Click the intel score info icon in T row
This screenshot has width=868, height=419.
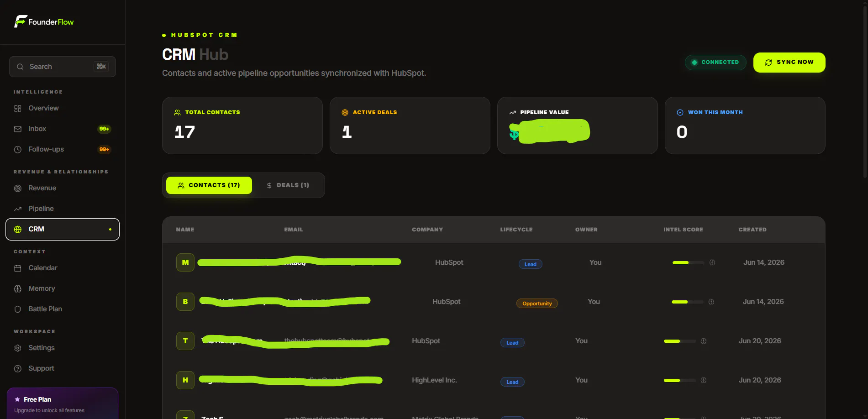point(704,341)
